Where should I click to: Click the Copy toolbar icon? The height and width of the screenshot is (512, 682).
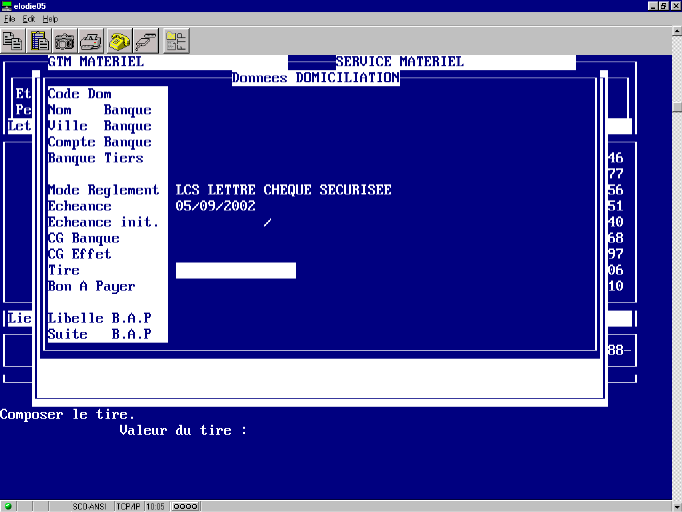coord(13,41)
